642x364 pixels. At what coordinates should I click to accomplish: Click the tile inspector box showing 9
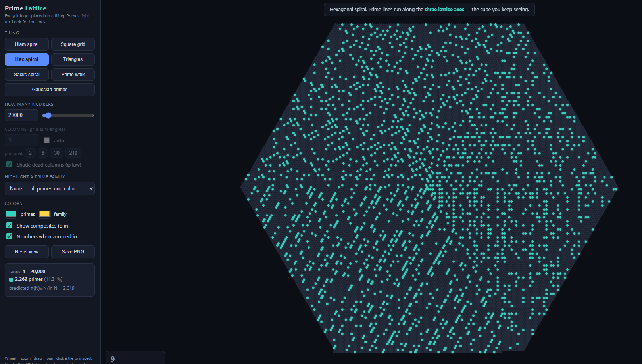click(135, 357)
